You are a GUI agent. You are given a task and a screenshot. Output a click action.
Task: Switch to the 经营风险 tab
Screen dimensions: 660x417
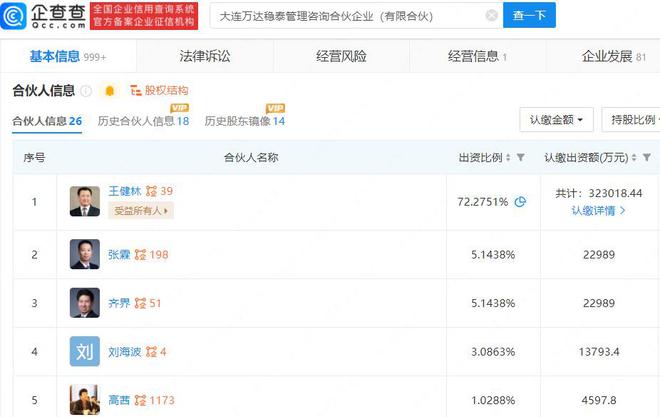pyautogui.click(x=341, y=56)
